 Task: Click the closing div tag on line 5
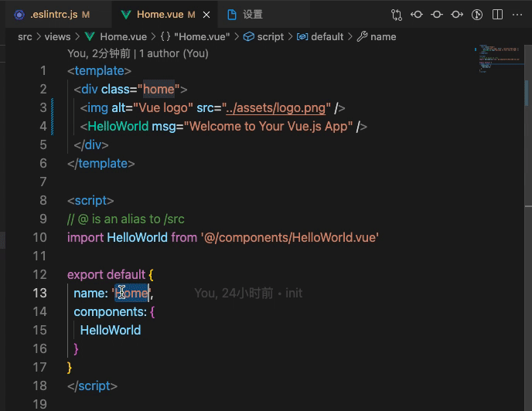[x=91, y=145]
